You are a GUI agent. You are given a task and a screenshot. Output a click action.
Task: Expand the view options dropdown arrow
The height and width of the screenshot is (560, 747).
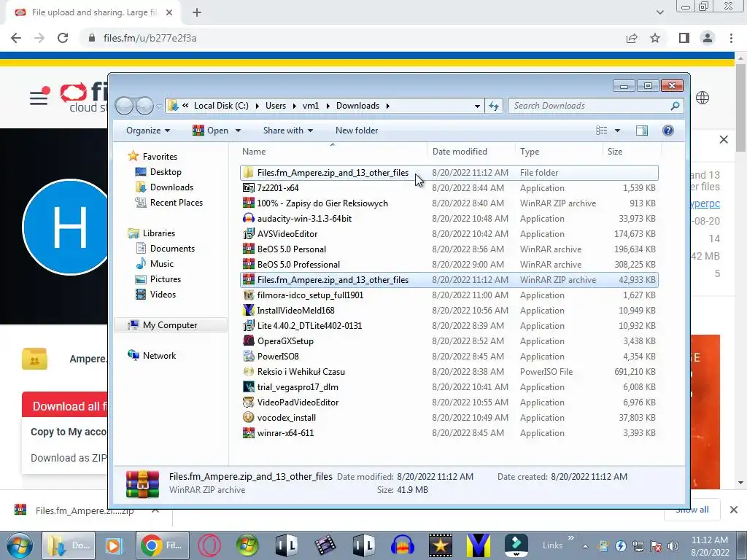click(x=617, y=131)
